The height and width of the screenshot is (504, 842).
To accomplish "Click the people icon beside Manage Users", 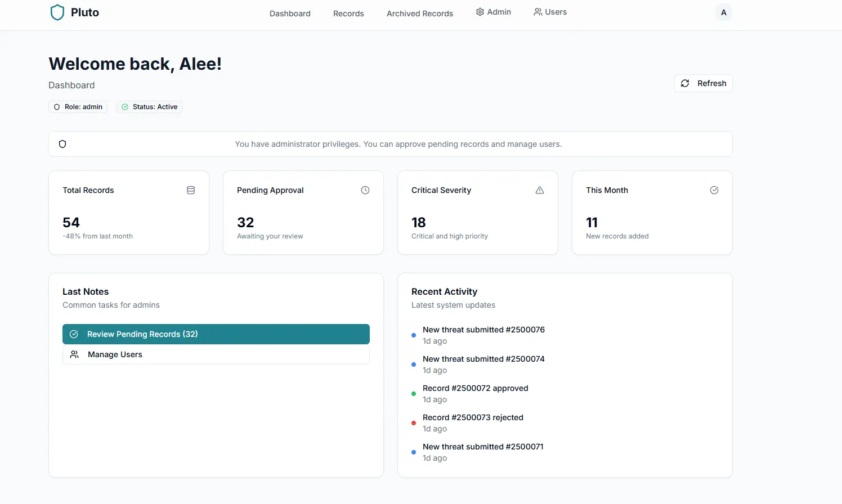I will [74, 354].
